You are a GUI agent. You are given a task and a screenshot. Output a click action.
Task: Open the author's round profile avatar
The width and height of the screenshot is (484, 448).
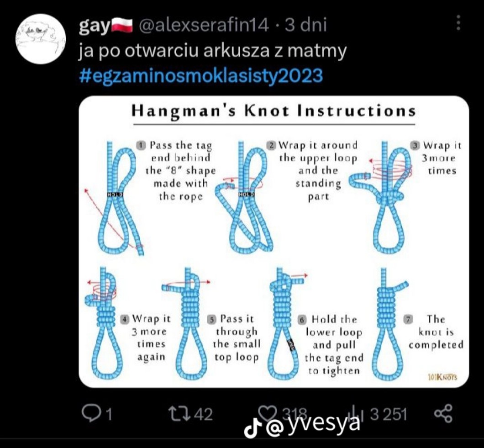coord(41,39)
